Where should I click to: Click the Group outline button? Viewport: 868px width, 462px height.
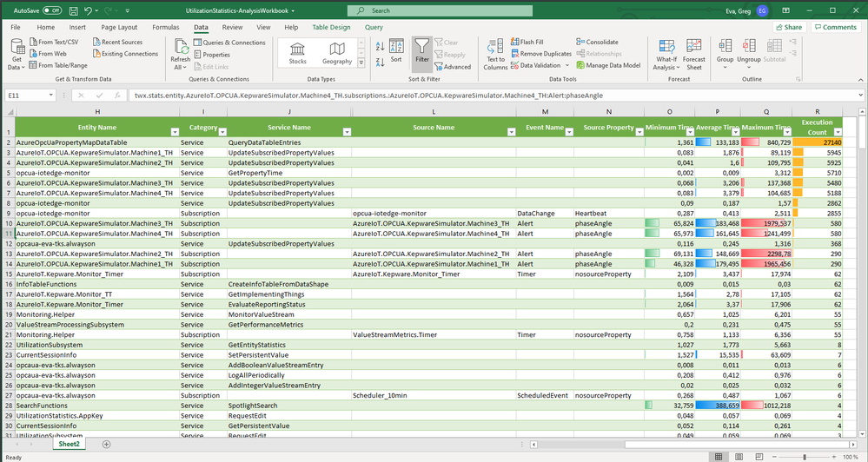click(x=725, y=53)
